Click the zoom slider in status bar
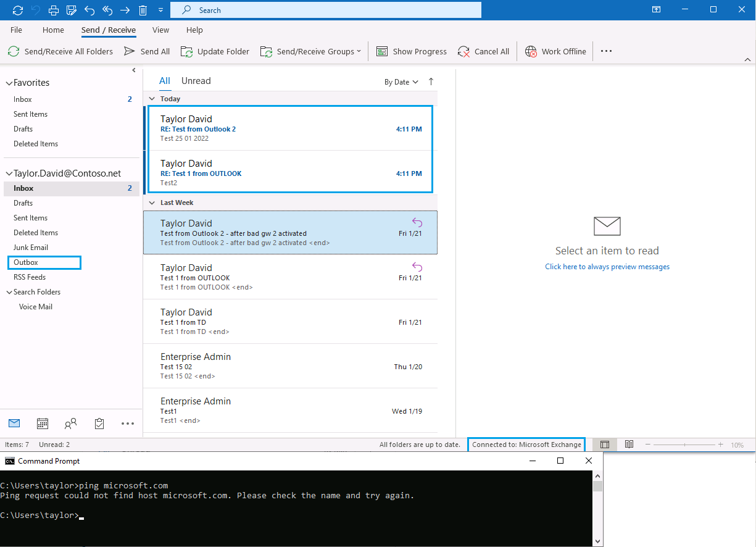 pos(684,445)
